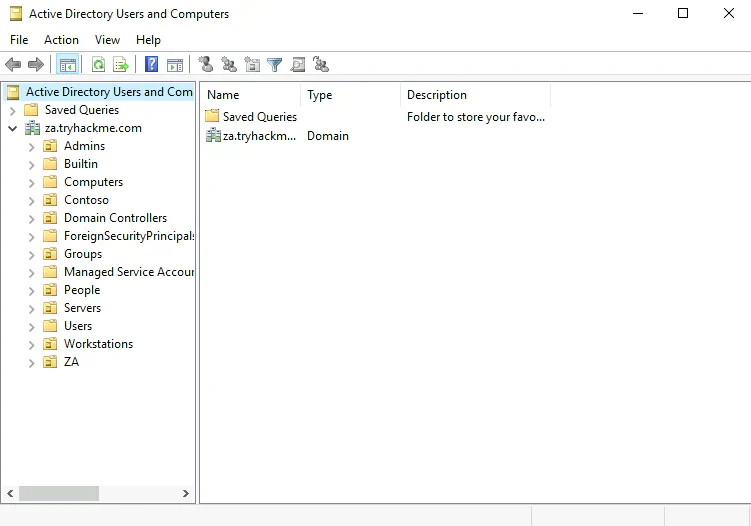
Task: Click the za.tryhackm... domain icon in list
Action: [213, 136]
